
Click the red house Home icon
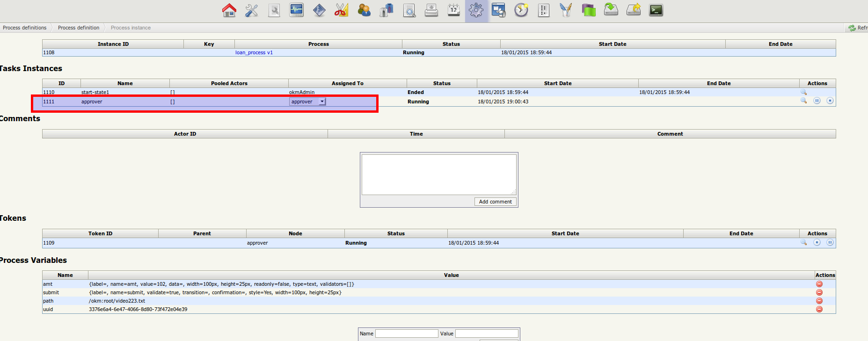pos(229,10)
